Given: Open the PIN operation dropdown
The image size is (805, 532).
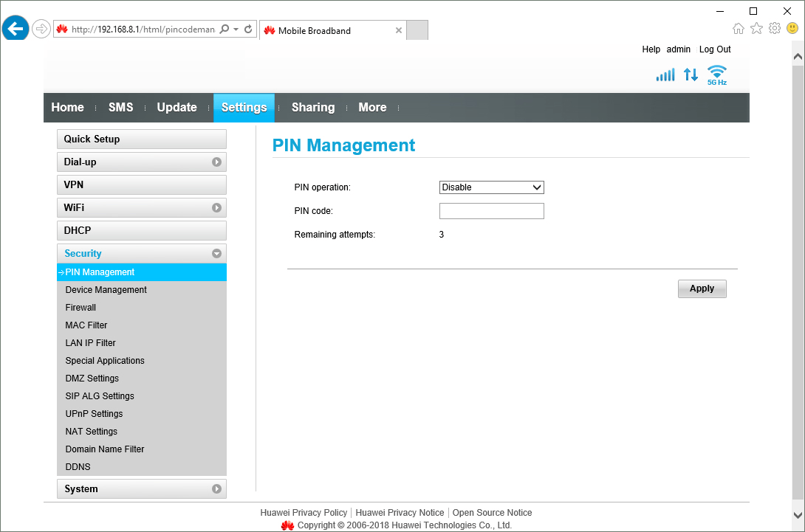Looking at the screenshot, I should (491, 187).
